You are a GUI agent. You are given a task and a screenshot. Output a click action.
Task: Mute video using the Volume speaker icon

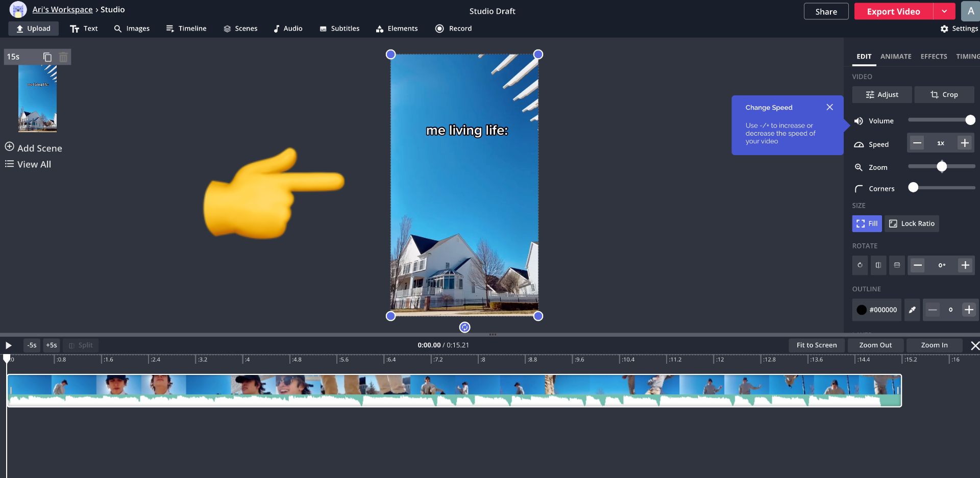tap(859, 121)
